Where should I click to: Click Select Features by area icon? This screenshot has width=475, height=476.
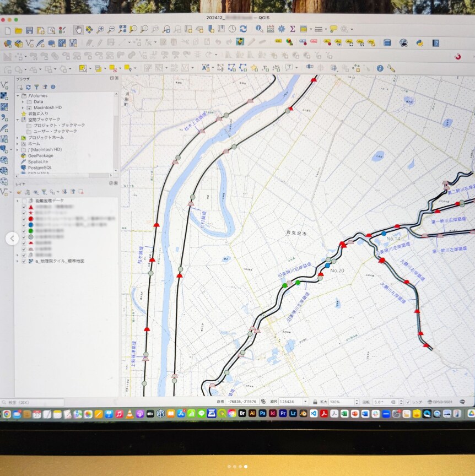point(83,69)
